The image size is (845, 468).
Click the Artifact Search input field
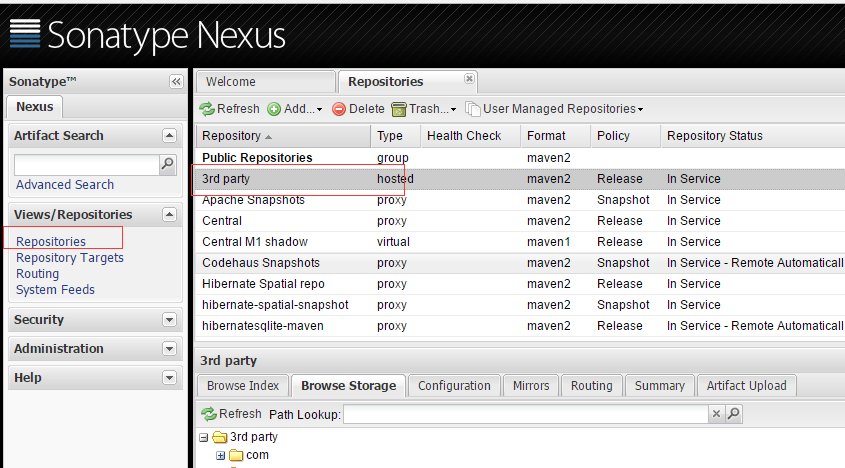tap(87, 164)
